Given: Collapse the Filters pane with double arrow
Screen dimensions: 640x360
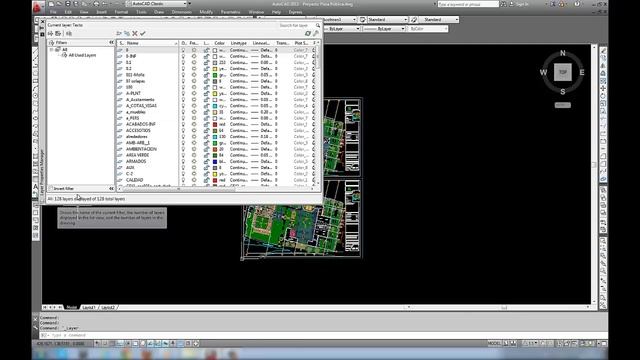Looking at the screenshot, I should [111, 42].
